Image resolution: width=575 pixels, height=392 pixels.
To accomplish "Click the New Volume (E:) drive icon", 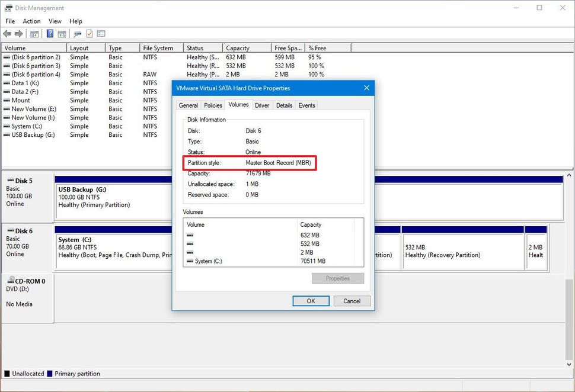I will coord(8,109).
